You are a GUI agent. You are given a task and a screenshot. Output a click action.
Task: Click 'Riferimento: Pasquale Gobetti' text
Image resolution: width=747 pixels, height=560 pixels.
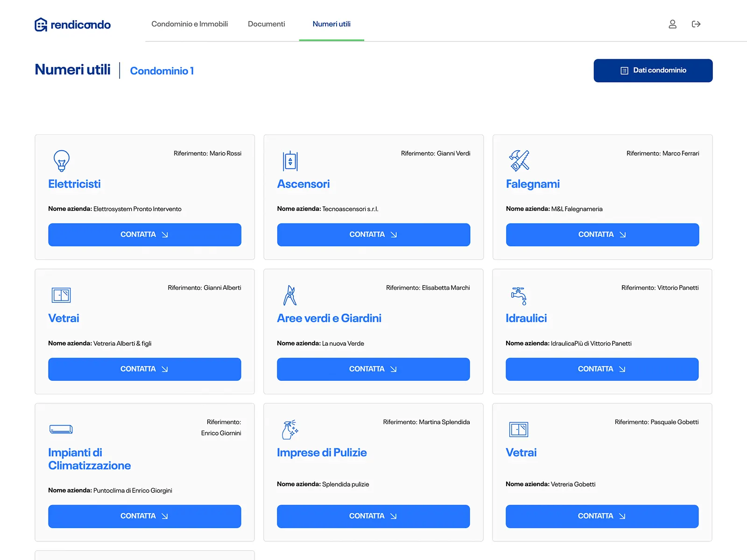(x=657, y=422)
